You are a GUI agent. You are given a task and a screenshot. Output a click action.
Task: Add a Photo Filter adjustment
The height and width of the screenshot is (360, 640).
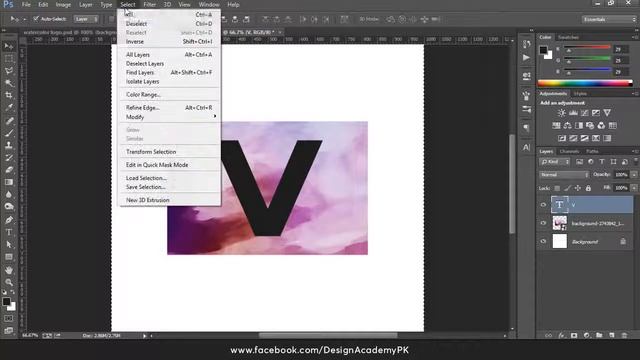[x=590, y=125]
